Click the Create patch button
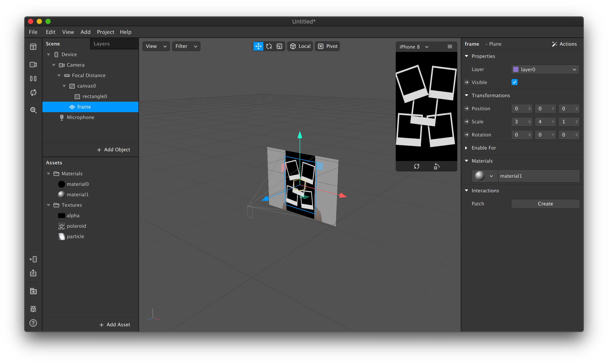The image size is (608, 364). (545, 204)
